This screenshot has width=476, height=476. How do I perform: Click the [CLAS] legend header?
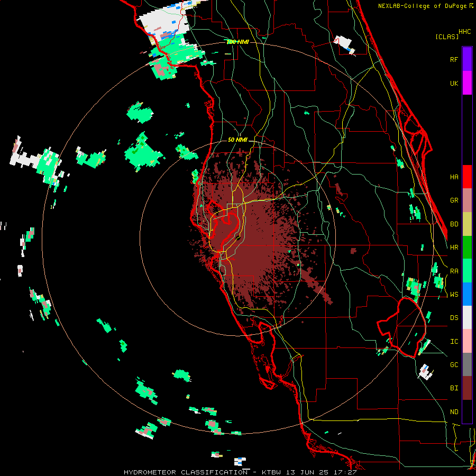[x=447, y=36]
